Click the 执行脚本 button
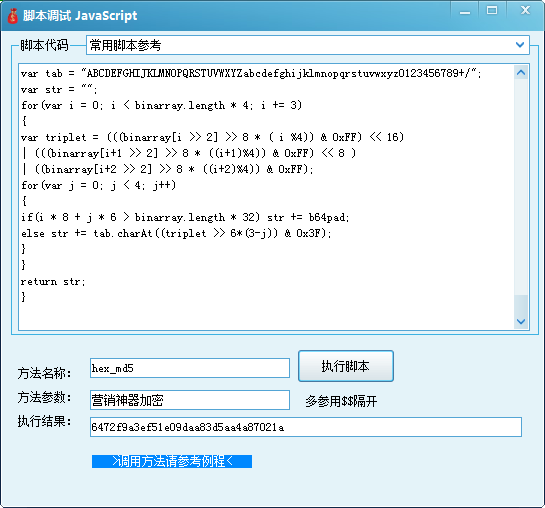Image resolution: width=545 pixels, height=508 pixels. (346, 366)
